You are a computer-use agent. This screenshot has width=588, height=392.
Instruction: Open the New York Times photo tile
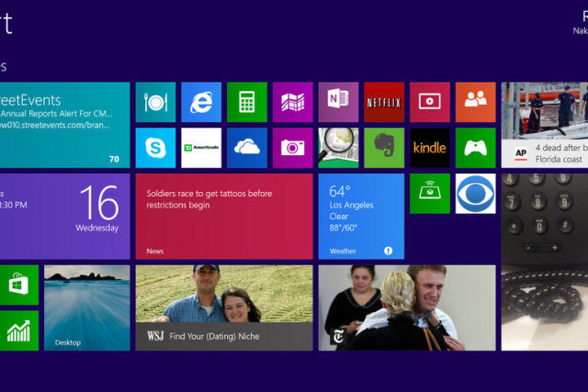tap(407, 308)
